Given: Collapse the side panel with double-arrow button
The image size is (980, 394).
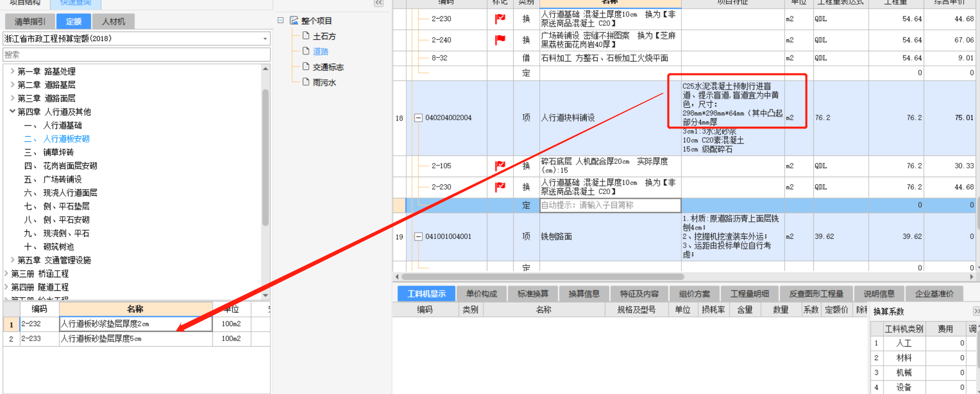Looking at the screenshot, I should (379, 3).
